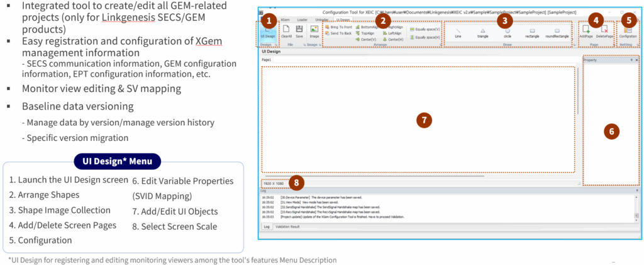Select the UI Design ribbon tab
The width and height of the screenshot is (644, 265).
coord(343,20)
